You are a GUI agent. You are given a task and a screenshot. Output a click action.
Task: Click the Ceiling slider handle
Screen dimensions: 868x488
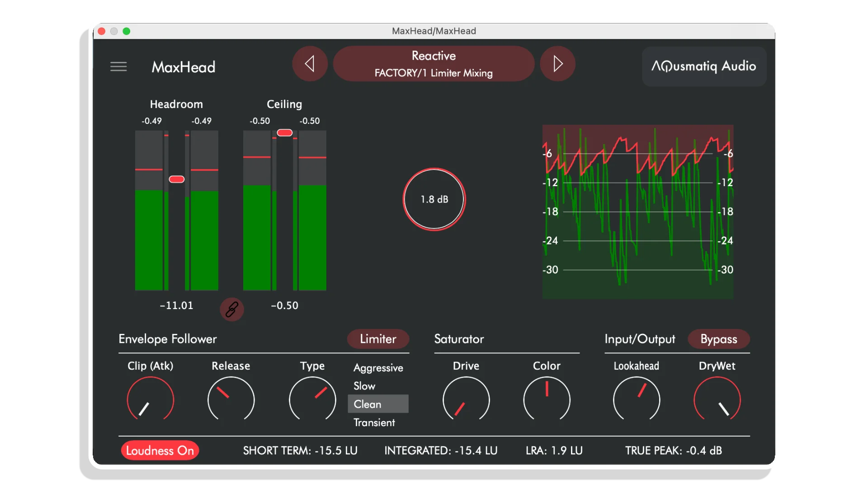click(284, 133)
